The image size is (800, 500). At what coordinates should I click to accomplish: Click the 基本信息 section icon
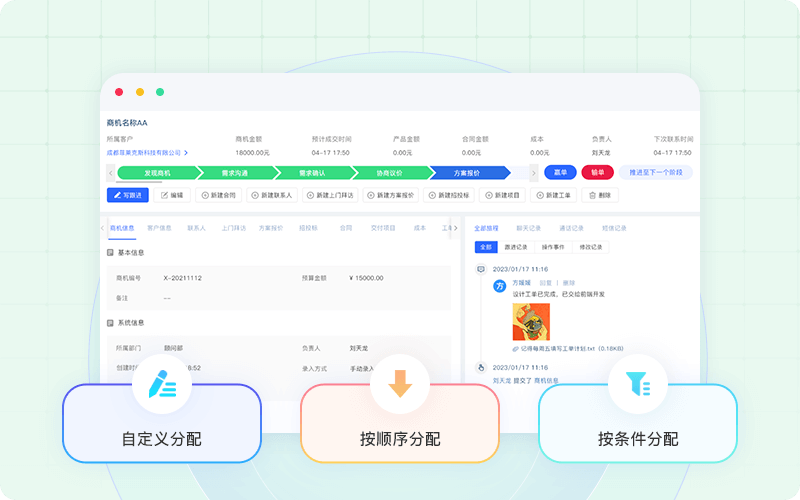tap(109, 253)
